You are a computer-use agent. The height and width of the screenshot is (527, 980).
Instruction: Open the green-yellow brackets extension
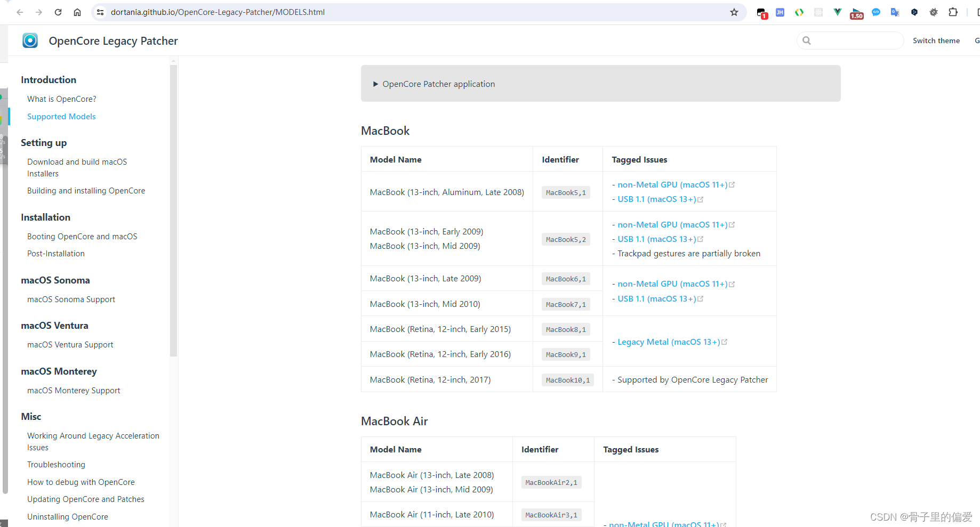point(799,12)
